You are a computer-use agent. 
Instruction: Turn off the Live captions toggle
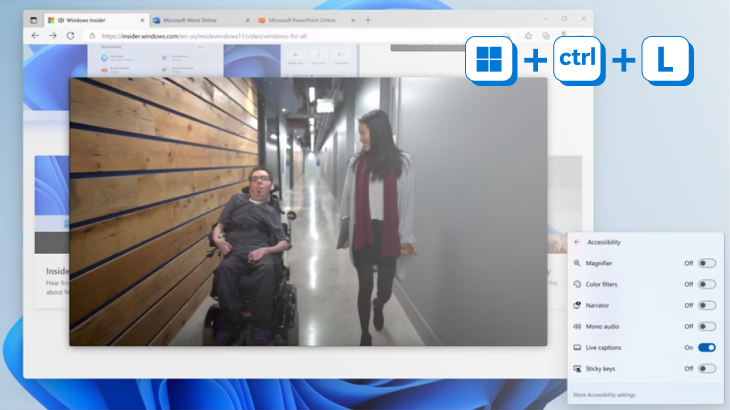tap(707, 348)
